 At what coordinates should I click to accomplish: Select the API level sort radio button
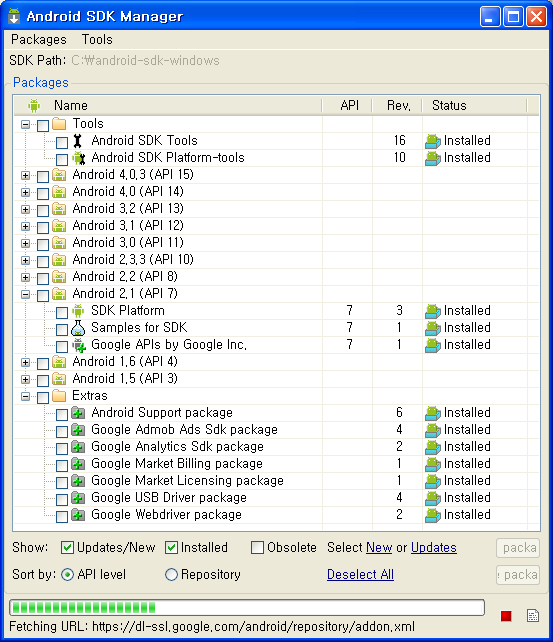coord(67,574)
